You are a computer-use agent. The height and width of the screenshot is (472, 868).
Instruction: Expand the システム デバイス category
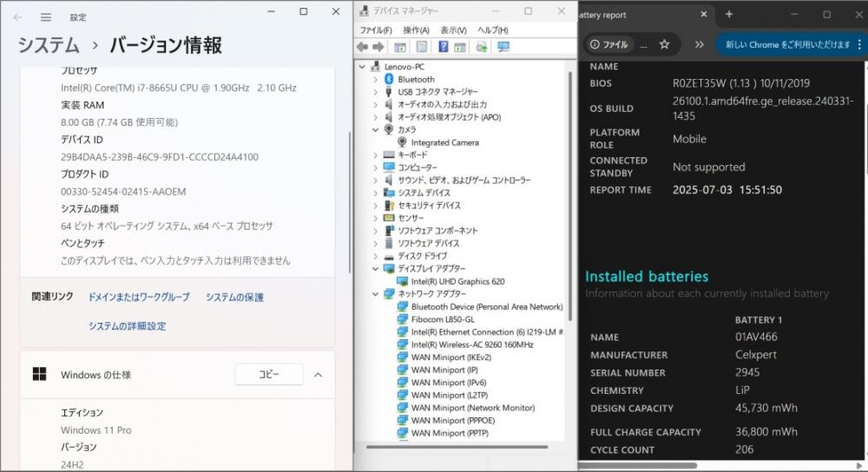(x=375, y=193)
